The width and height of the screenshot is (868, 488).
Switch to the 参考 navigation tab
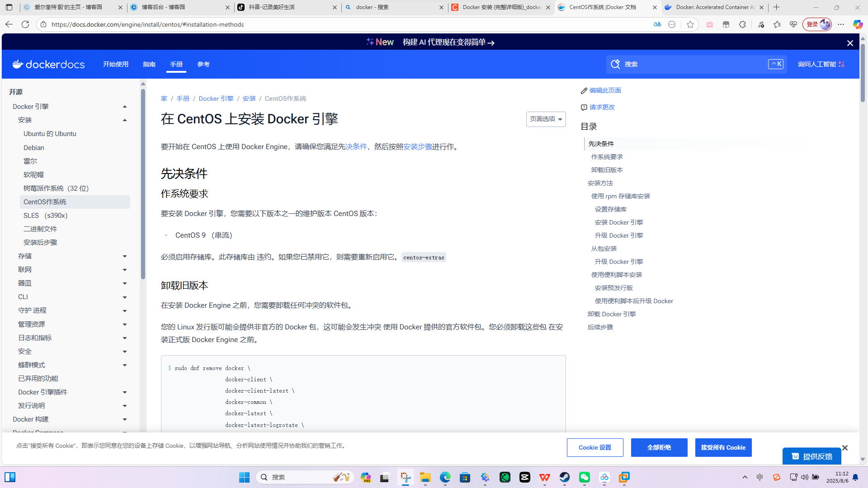pyautogui.click(x=203, y=64)
